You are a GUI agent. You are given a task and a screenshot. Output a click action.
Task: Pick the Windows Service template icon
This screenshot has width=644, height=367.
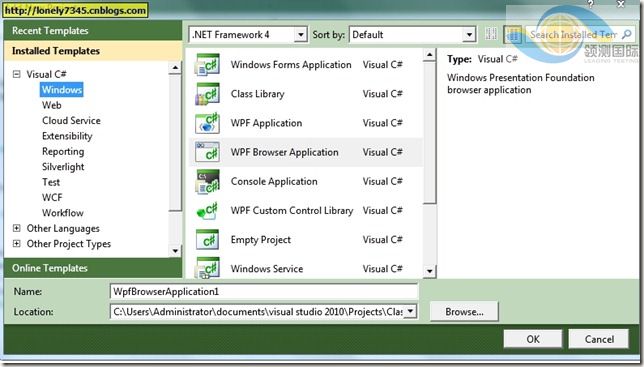coord(207,268)
